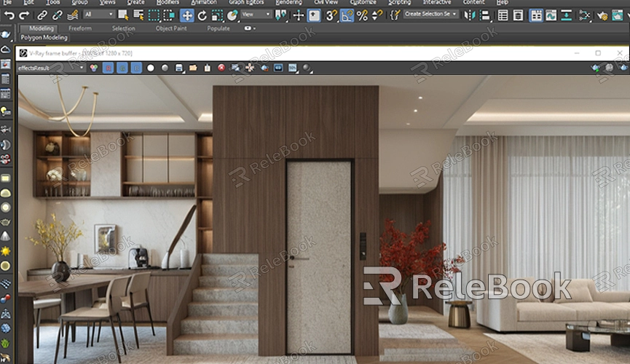This screenshot has width=630, height=364.
Task: Switch to the Freeform ribbon tab
Action: pyautogui.click(x=80, y=28)
